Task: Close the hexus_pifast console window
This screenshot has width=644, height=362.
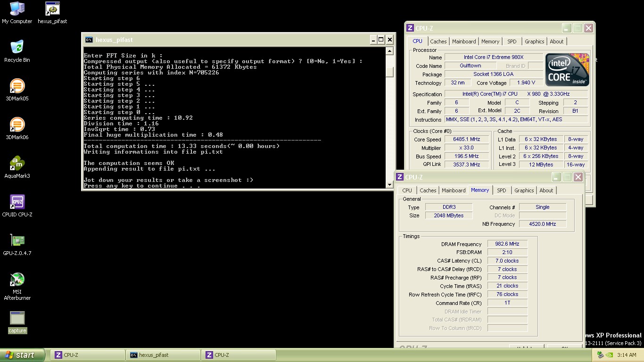Action: click(x=390, y=40)
